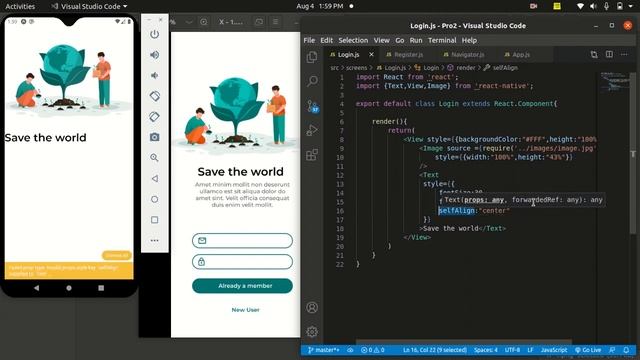Click 'render' in the breadcrumb
640x360 pixels.
465,68
